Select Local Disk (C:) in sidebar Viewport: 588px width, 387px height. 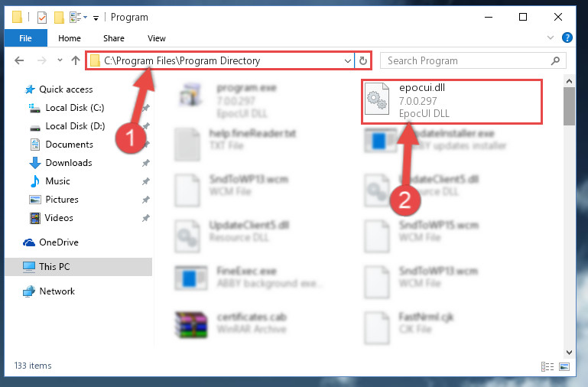point(75,108)
